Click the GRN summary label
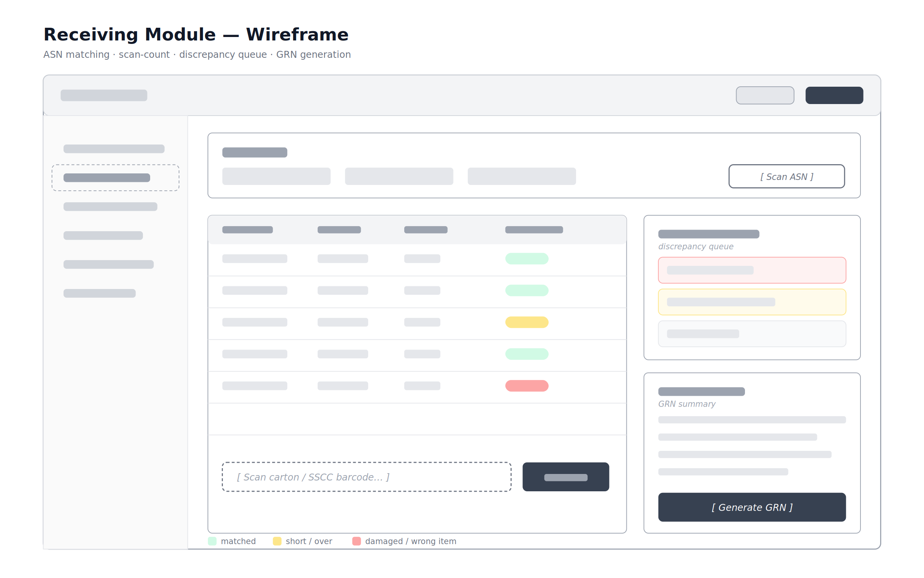The width and height of the screenshot is (924, 578). 687,404
